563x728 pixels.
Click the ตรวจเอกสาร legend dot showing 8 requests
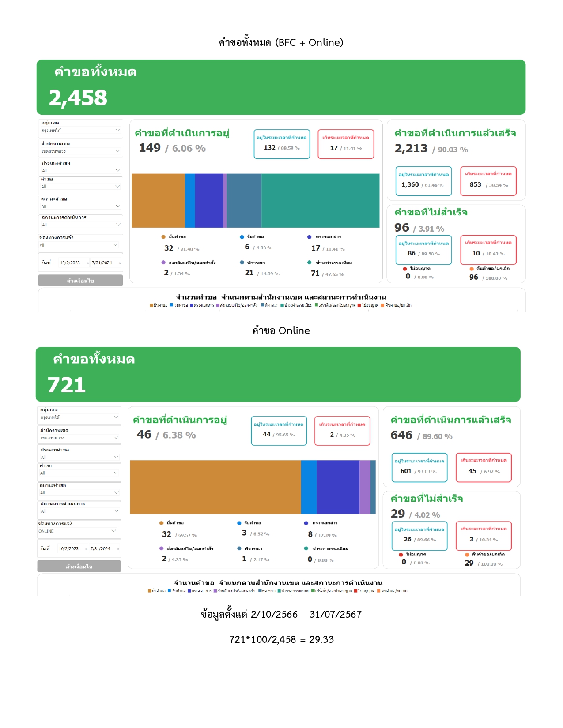[x=306, y=523]
